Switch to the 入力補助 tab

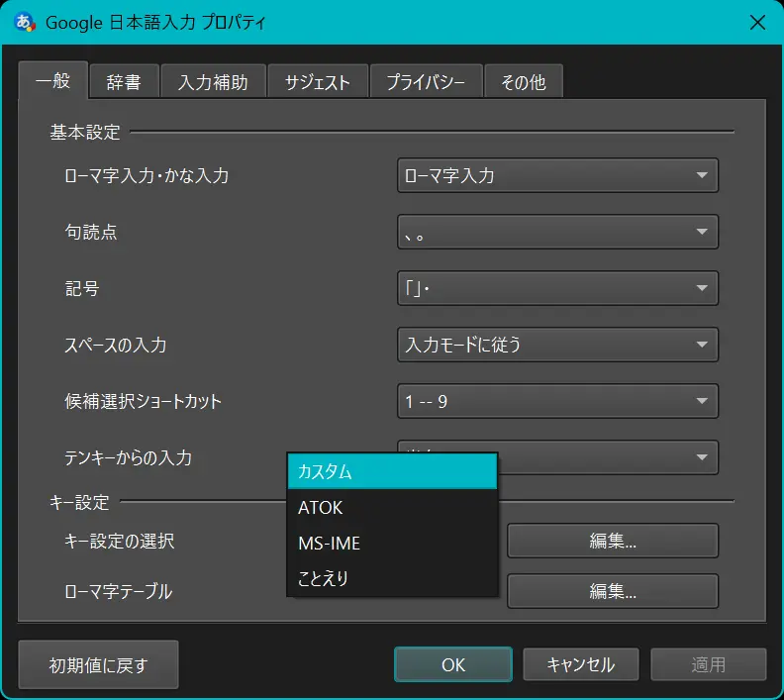213,81
